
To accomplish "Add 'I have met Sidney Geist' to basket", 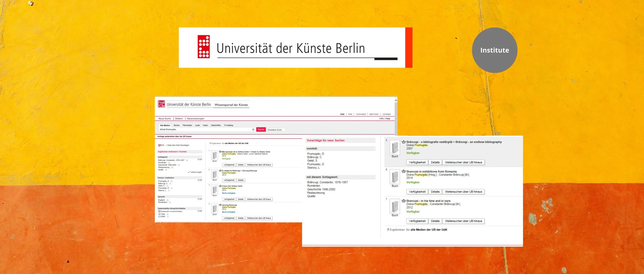I will coord(220,186).
